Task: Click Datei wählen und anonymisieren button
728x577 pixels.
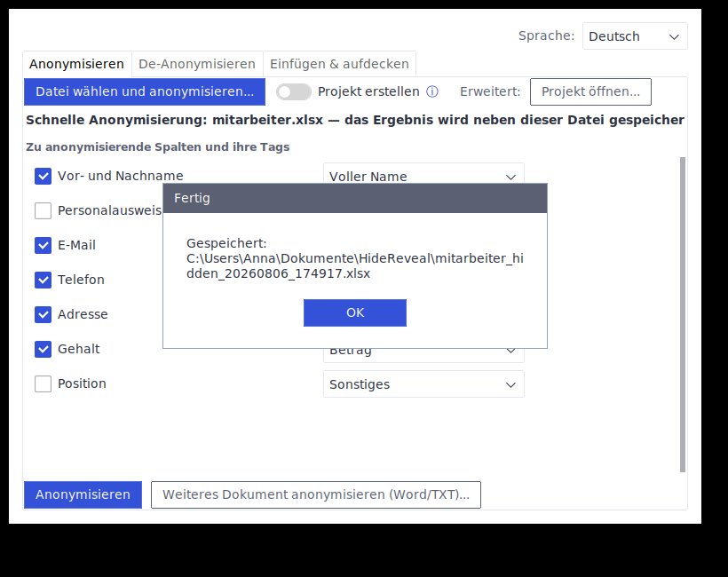Action: (145, 92)
